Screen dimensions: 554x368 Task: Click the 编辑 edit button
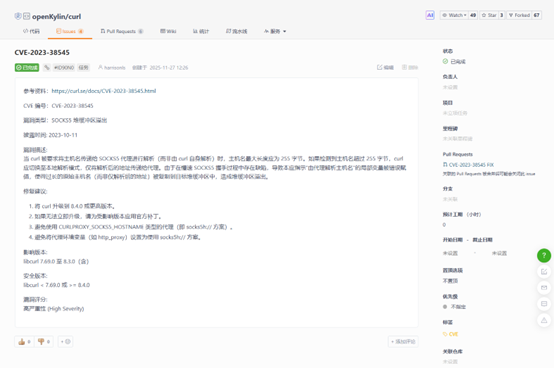pos(385,67)
